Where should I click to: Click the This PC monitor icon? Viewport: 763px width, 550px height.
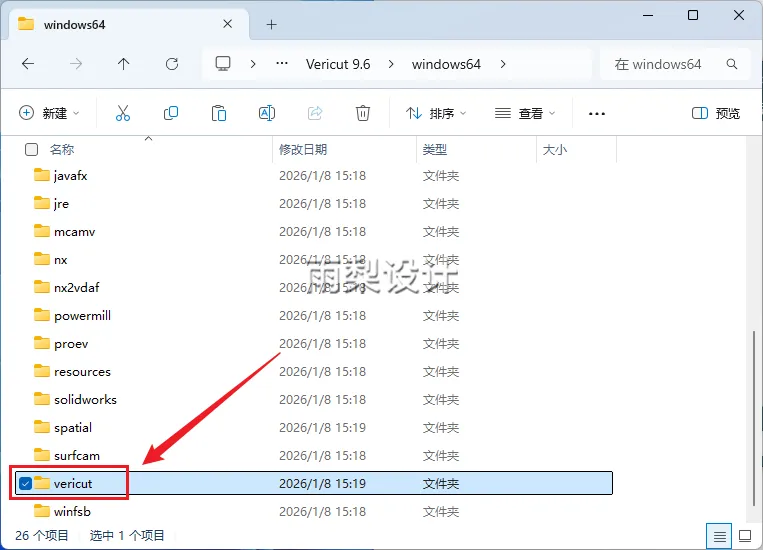pos(223,64)
